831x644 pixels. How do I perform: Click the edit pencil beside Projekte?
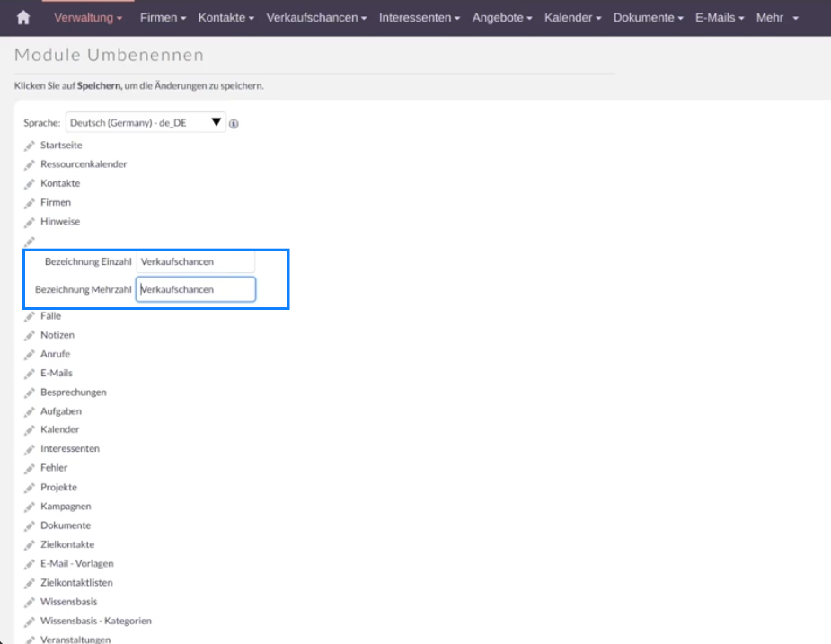[30, 488]
